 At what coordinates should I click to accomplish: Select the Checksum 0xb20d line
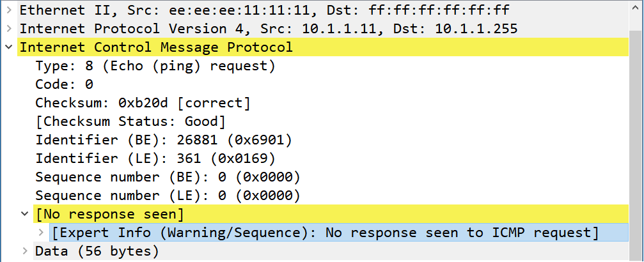click(143, 103)
